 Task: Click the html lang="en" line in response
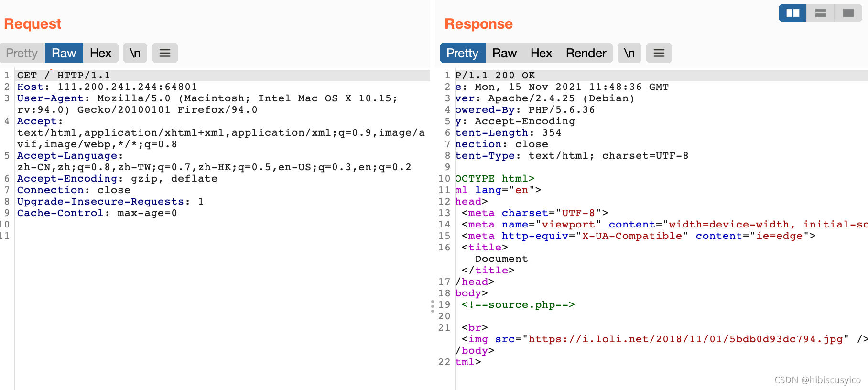[x=499, y=190]
